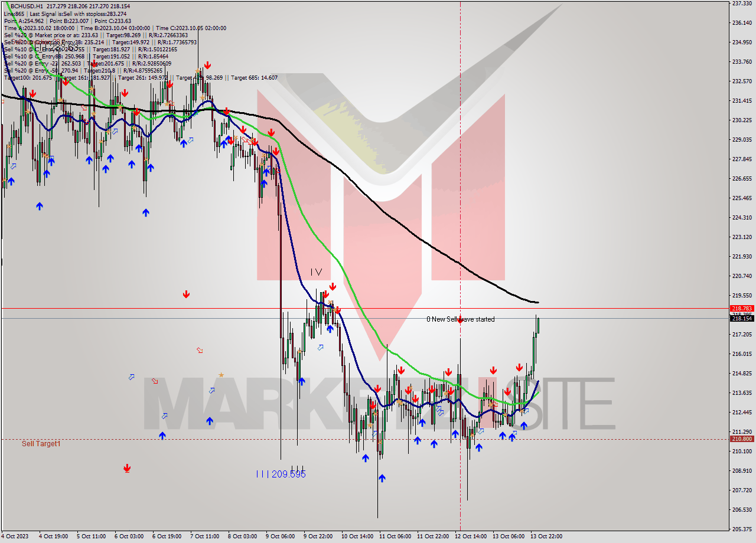Click the 214.825 price axis label

(742, 374)
